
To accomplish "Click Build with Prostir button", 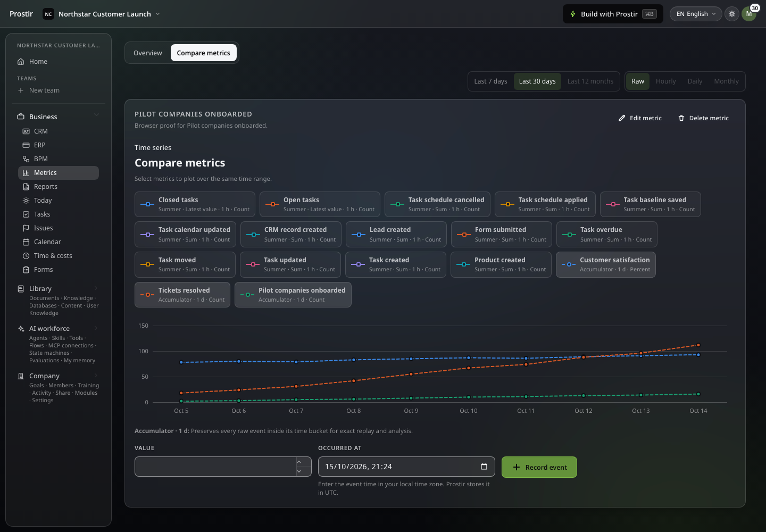I will click(613, 14).
